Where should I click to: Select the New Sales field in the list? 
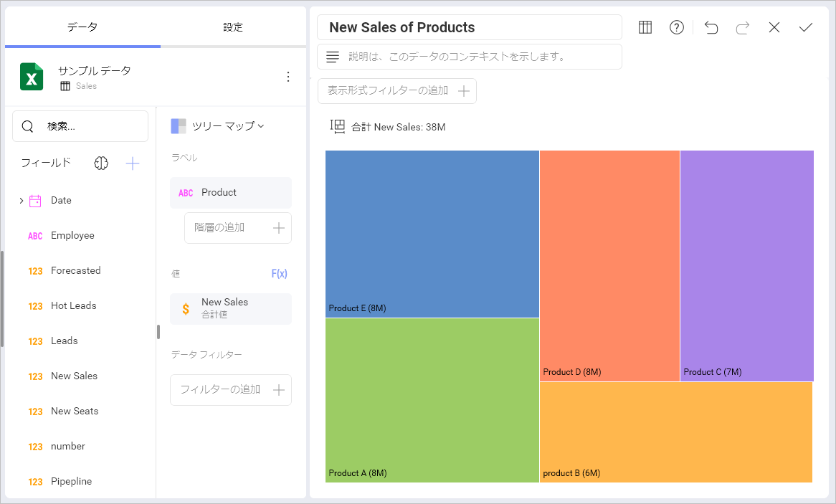coord(74,376)
